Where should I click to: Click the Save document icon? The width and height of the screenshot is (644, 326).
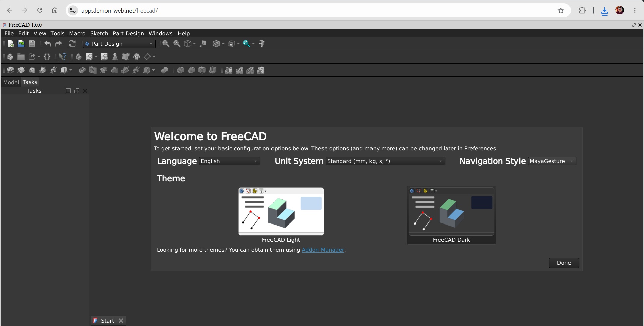click(32, 44)
